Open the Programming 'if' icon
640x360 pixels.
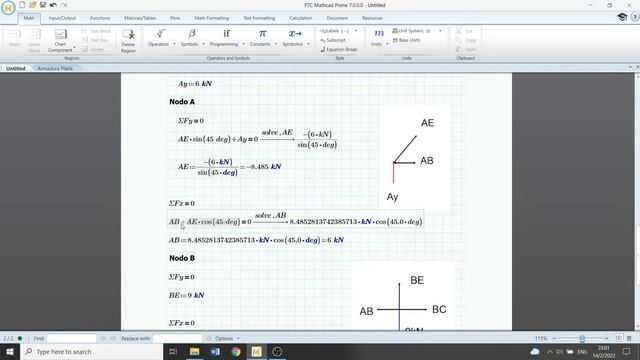226,33
